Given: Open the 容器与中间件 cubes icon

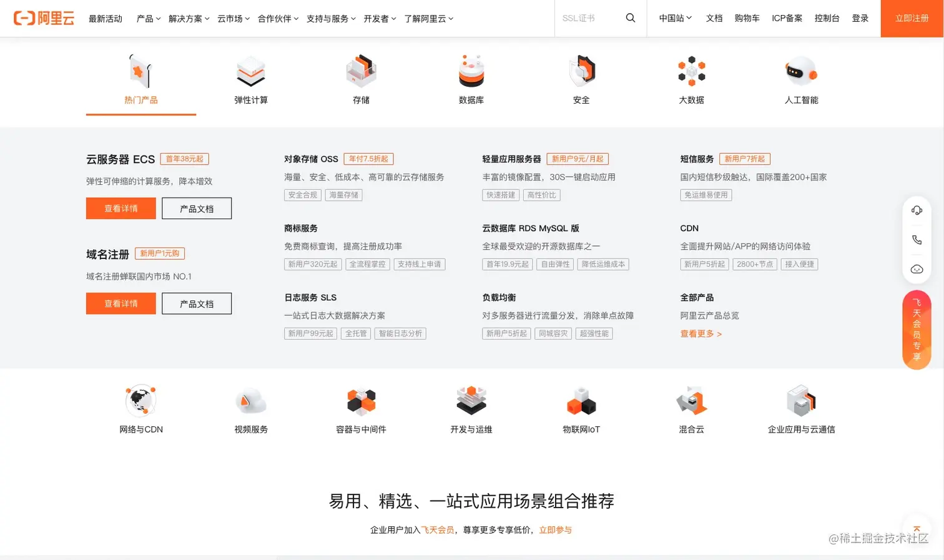Looking at the screenshot, I should (x=361, y=400).
